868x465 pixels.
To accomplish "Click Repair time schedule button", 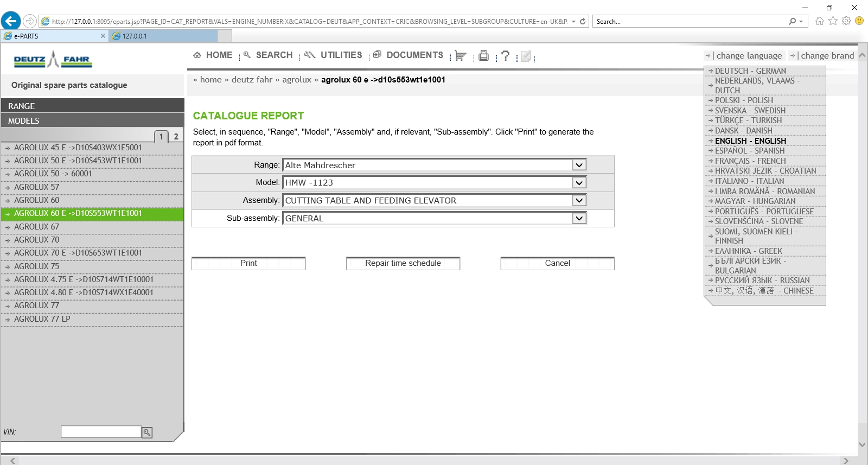I will click(x=403, y=263).
